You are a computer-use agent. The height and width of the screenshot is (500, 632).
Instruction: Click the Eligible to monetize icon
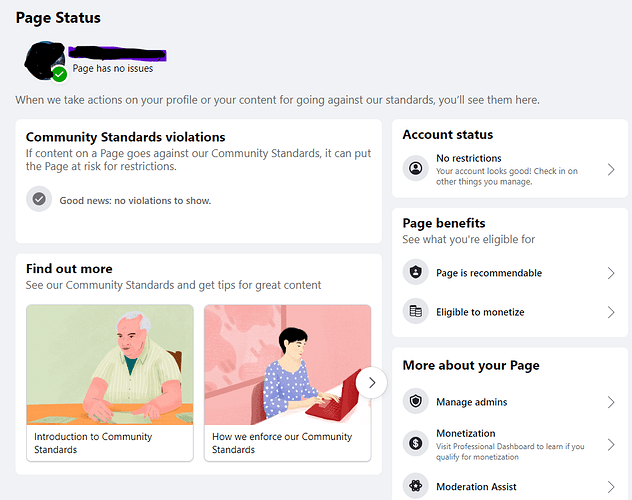tap(415, 312)
